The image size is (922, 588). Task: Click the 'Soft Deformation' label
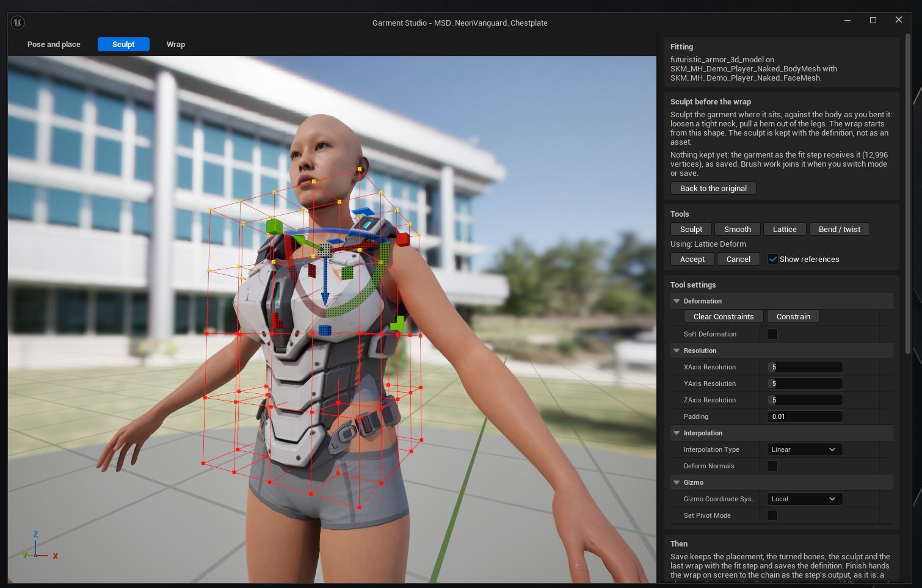(x=710, y=334)
